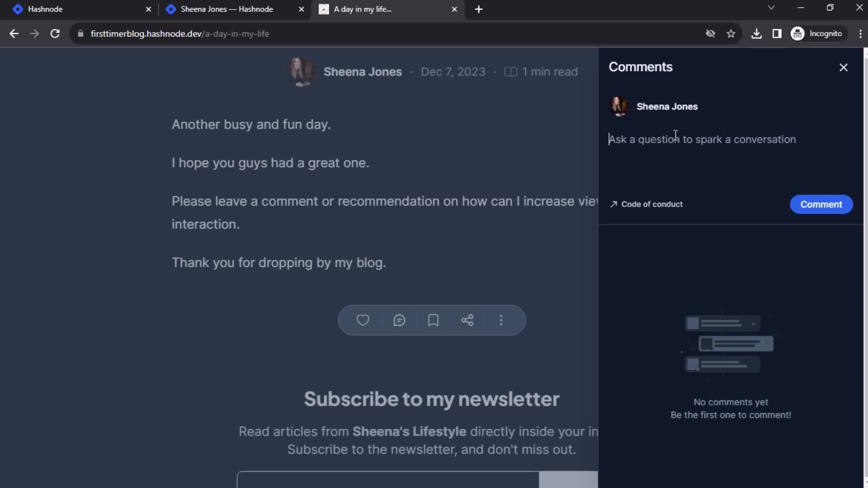Screen dimensions: 868x488
Task: Click the browser back navigation arrow
Action: [x=14, y=33]
